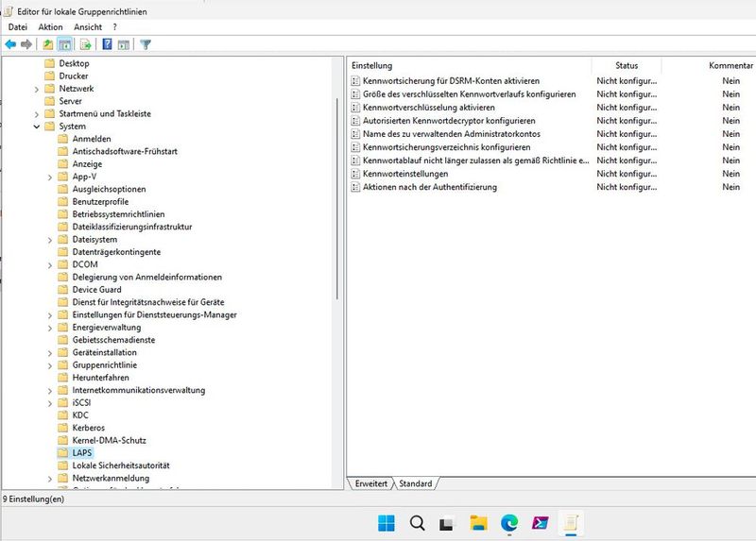Click the policy icon beside Kennworteinstellungen
The height and width of the screenshot is (541, 756).
coord(356,174)
